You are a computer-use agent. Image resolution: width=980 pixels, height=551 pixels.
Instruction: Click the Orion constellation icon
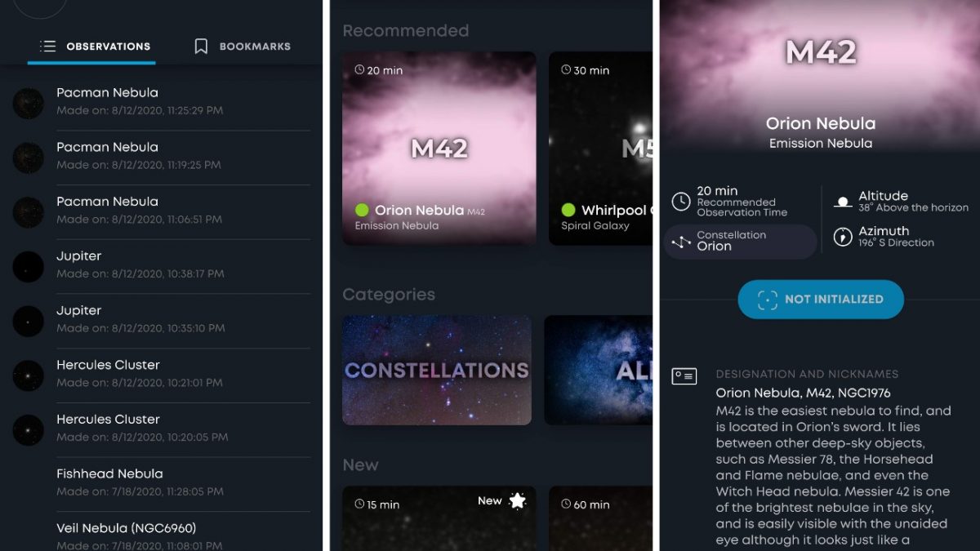coord(681,242)
